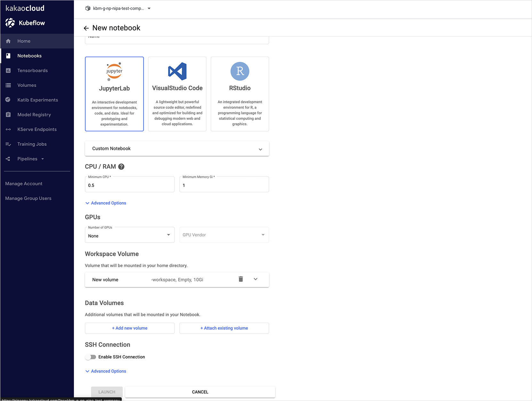Delete the workspace volume via trash icon
Viewport: 532px width, 401px height.
241,279
